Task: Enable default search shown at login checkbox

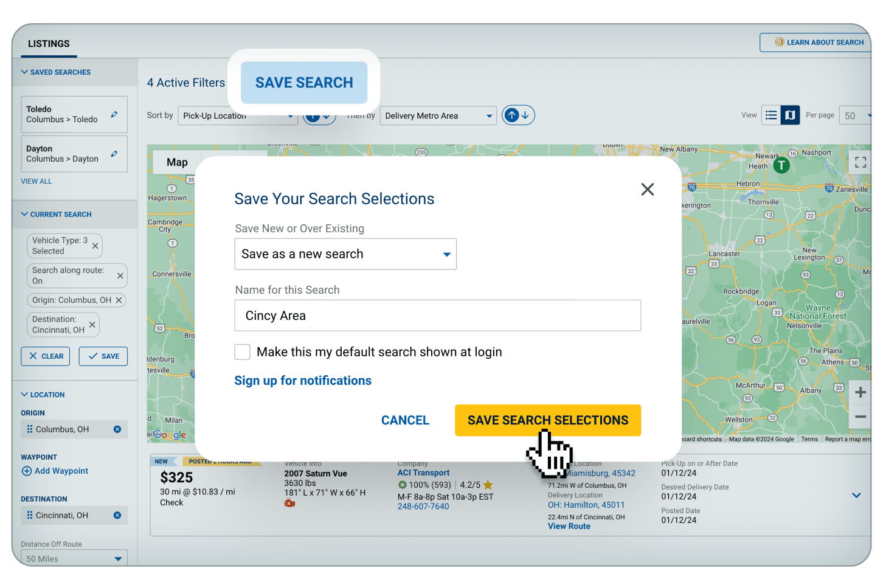Action: click(x=243, y=352)
